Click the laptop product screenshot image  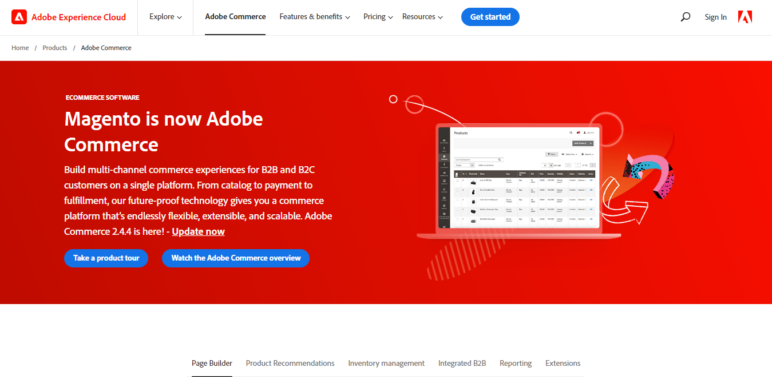tap(519, 181)
